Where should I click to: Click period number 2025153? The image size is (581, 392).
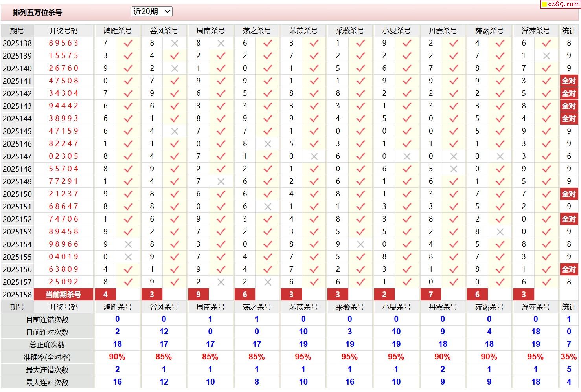(17, 232)
